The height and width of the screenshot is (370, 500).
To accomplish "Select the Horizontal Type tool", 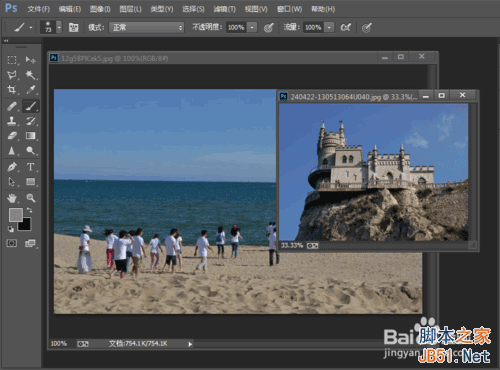I will point(31,166).
